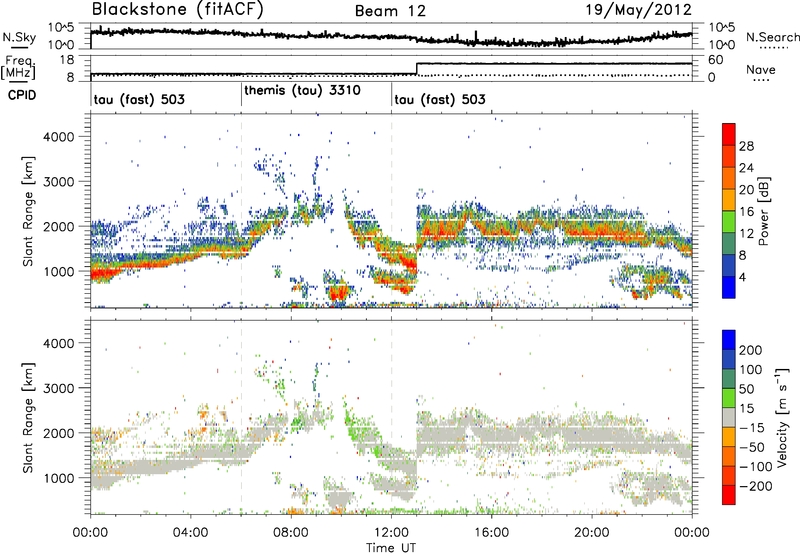The height and width of the screenshot is (554, 800).
Task: Click the '200' tick on the Velocity colorbar
Action: [x=751, y=350]
